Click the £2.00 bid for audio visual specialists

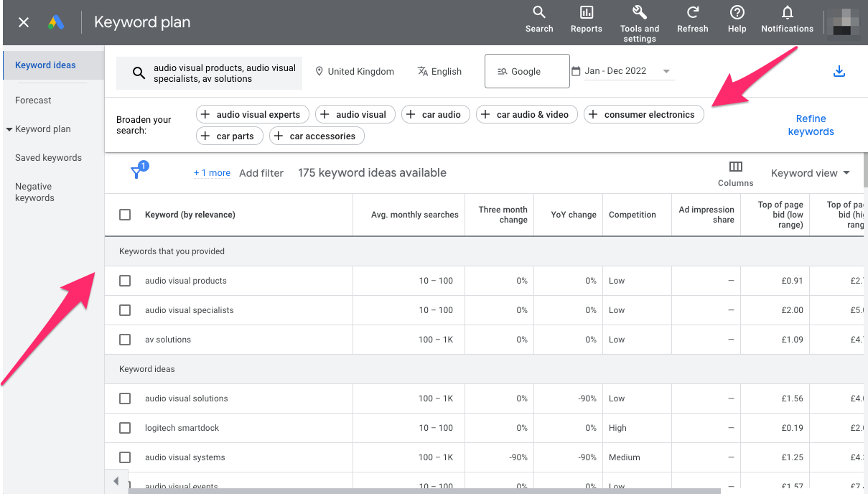(x=792, y=310)
